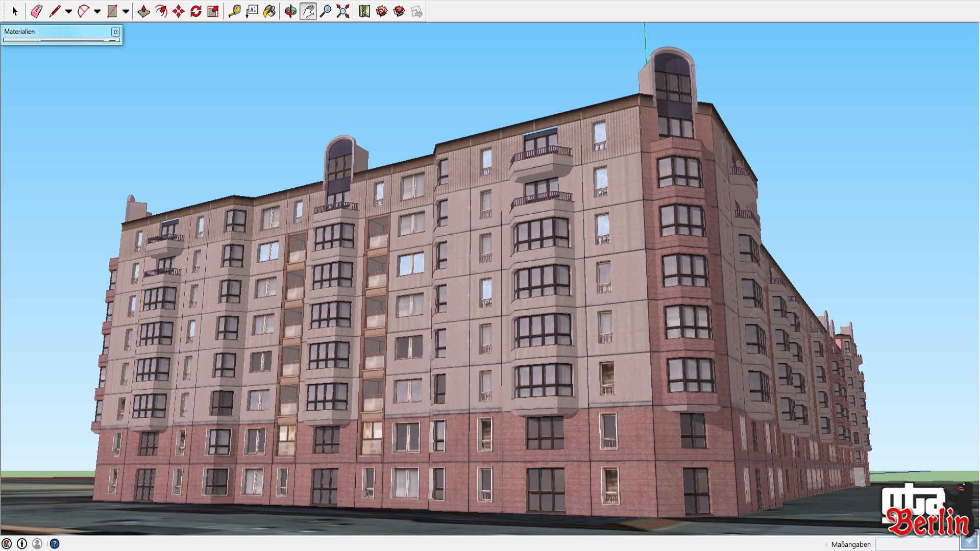980x551 pixels.
Task: Expand the rectangle shape tools dropdown
Action: coord(126,11)
